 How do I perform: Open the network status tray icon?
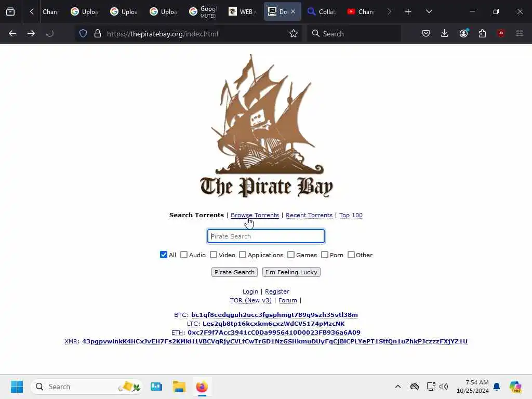[x=431, y=387]
